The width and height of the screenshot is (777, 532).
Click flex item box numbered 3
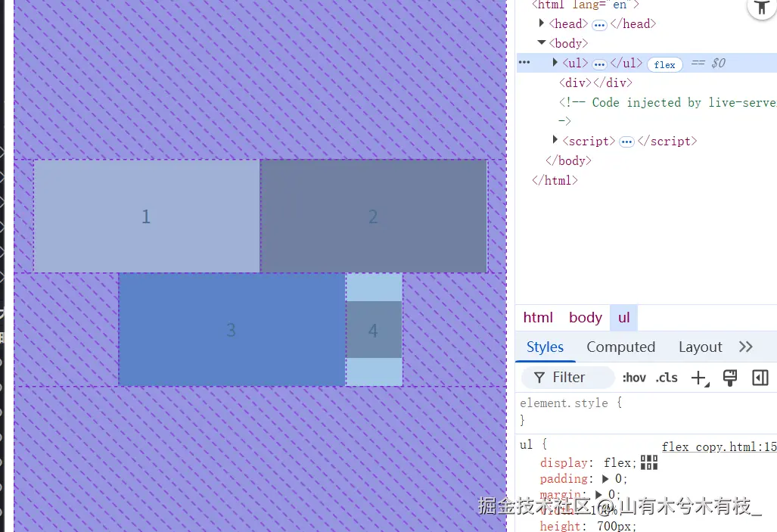[232, 330]
